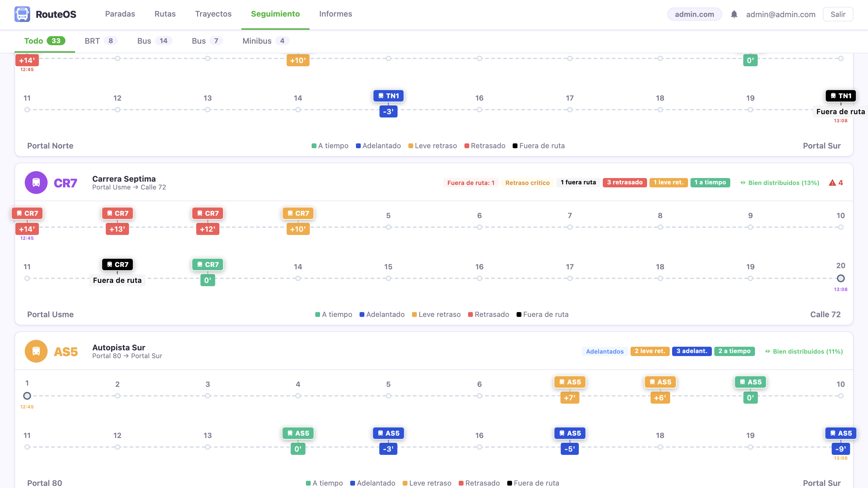Click the orange AS5 route icon

36,351
